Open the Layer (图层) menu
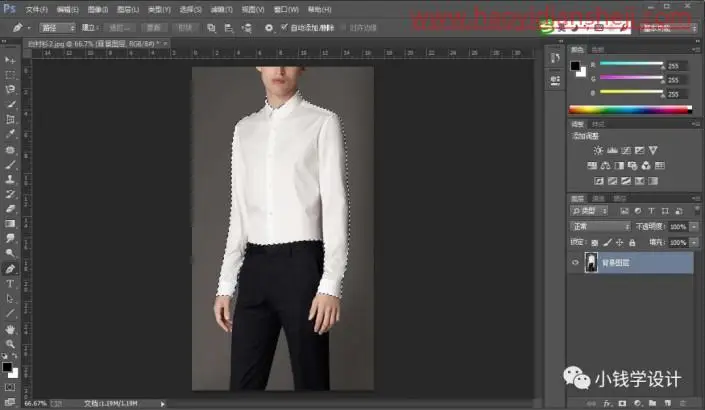705x410 pixels. click(128, 9)
